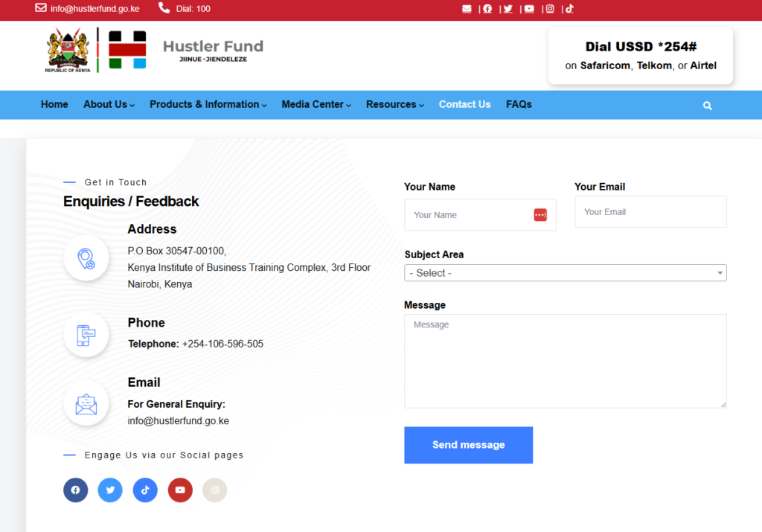The width and height of the screenshot is (762, 532).
Task: Click the Republic of Kenya coat of arms logo
Action: pos(68,50)
